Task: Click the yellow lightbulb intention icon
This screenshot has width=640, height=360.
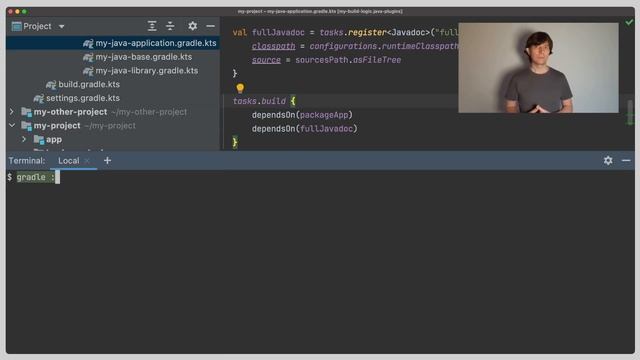Action: tap(240, 88)
